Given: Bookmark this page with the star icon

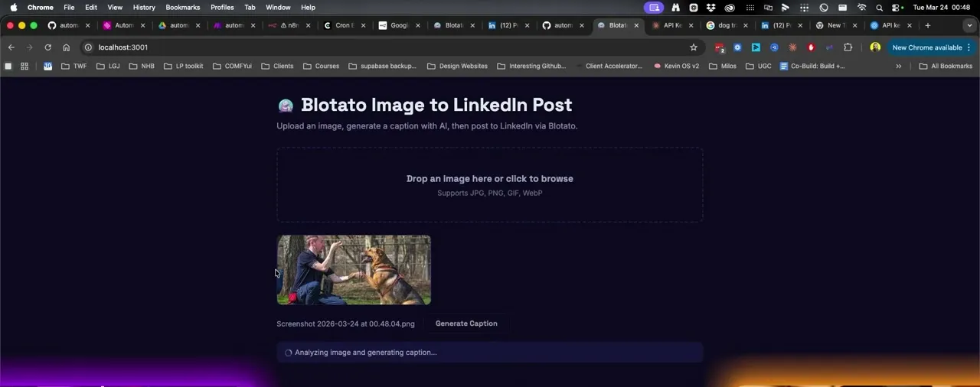Looking at the screenshot, I should [x=694, y=47].
